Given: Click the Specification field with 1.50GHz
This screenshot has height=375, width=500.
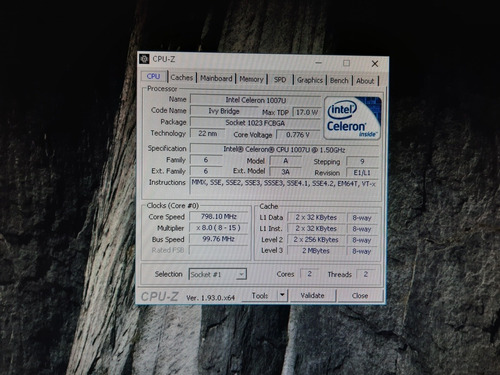Looking at the screenshot, I should (284, 150).
